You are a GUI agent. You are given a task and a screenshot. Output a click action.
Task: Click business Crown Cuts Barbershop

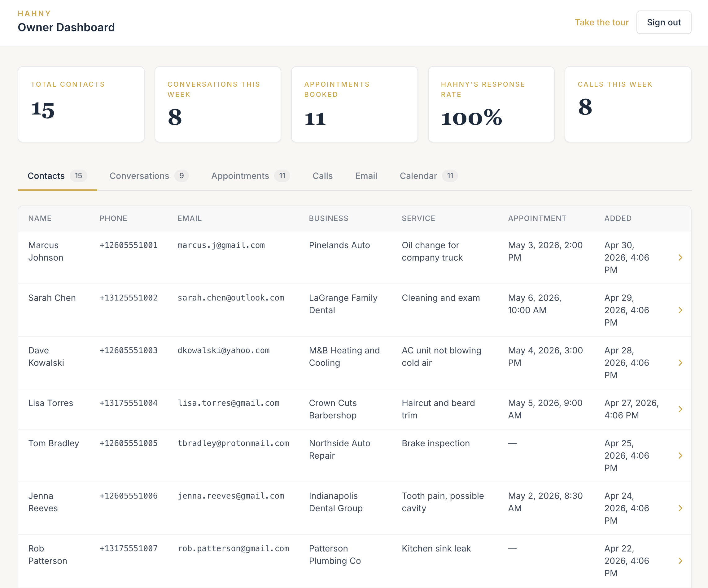[333, 409]
